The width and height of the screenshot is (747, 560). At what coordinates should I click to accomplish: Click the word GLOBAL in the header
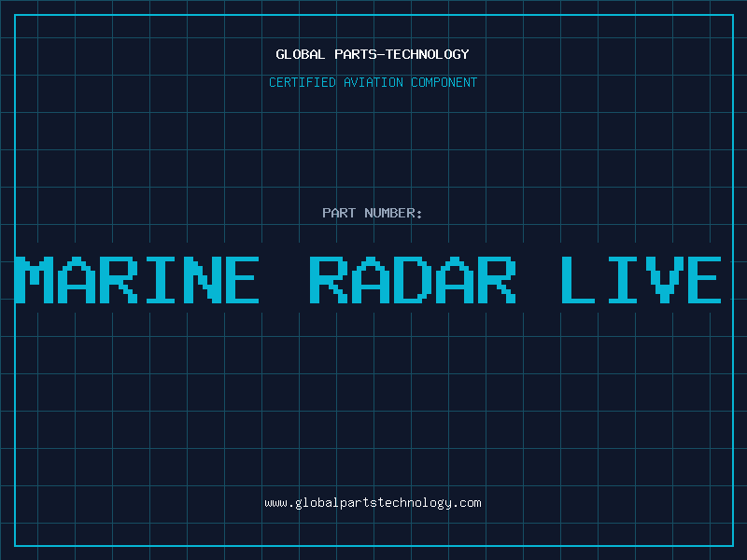(300, 54)
